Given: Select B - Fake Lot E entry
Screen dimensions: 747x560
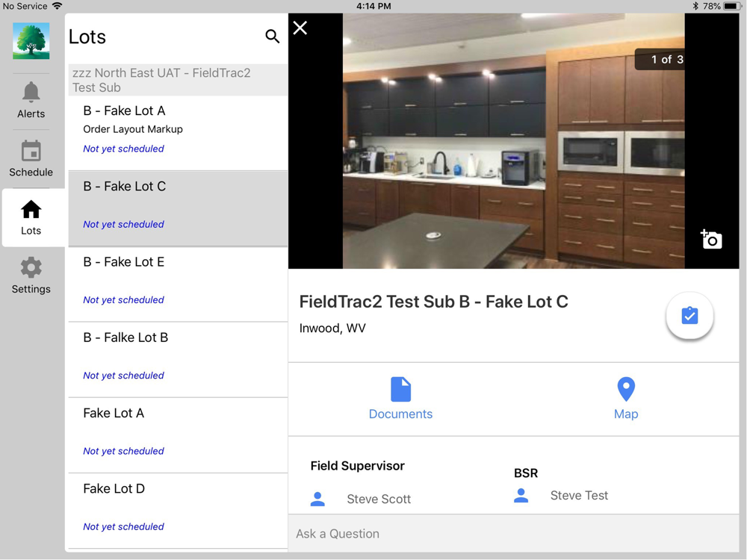Looking at the screenshot, I should tap(179, 284).
